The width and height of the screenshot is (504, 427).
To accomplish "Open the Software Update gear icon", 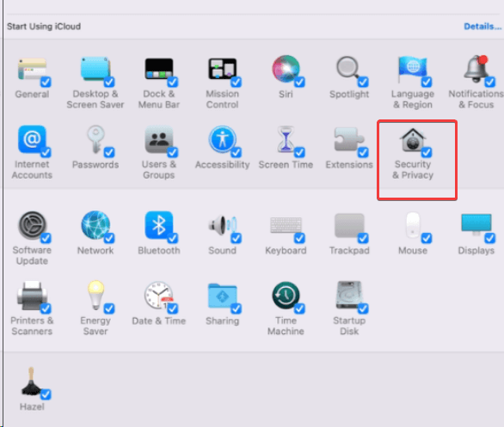I will point(32,225).
